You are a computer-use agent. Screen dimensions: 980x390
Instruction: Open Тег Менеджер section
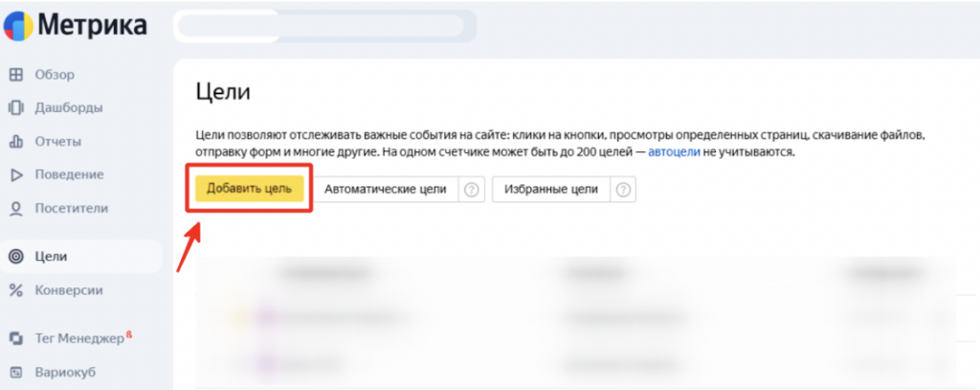(80, 338)
